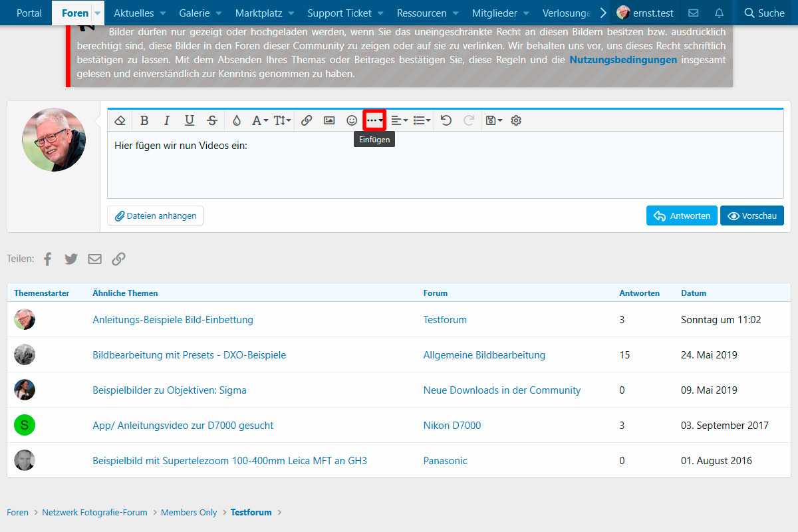Click the eraser remove-formatting icon
The image size is (798, 532).
[x=120, y=120]
